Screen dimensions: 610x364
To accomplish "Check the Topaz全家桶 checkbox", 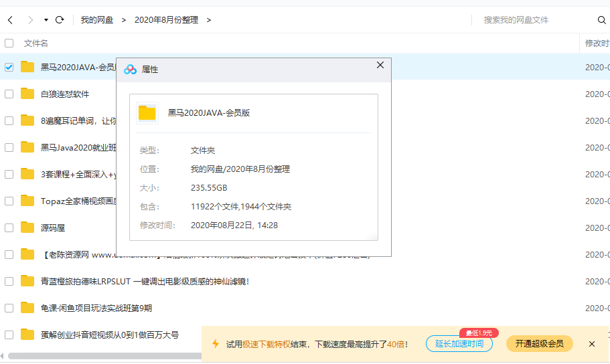I will click(x=9, y=201).
